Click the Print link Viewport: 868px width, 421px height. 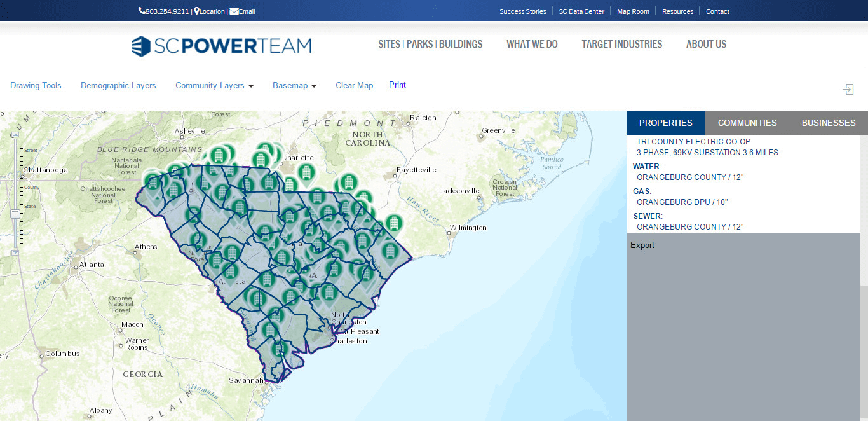(x=397, y=85)
